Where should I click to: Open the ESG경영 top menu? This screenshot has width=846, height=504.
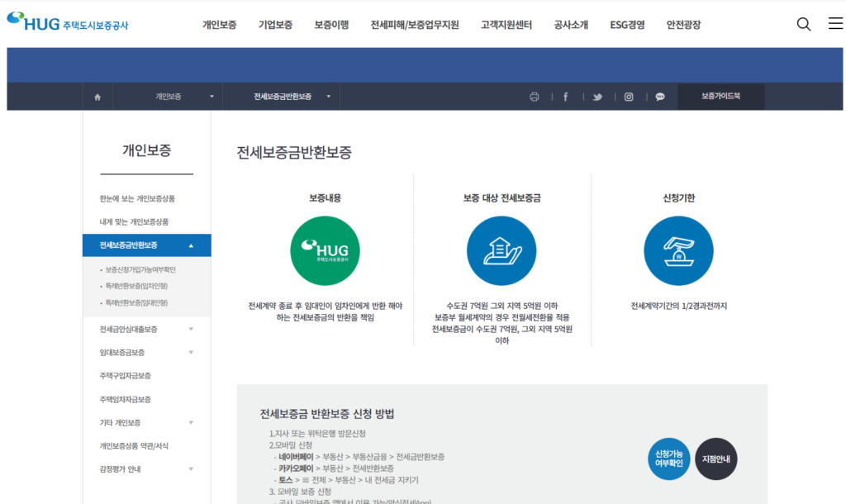click(x=627, y=25)
